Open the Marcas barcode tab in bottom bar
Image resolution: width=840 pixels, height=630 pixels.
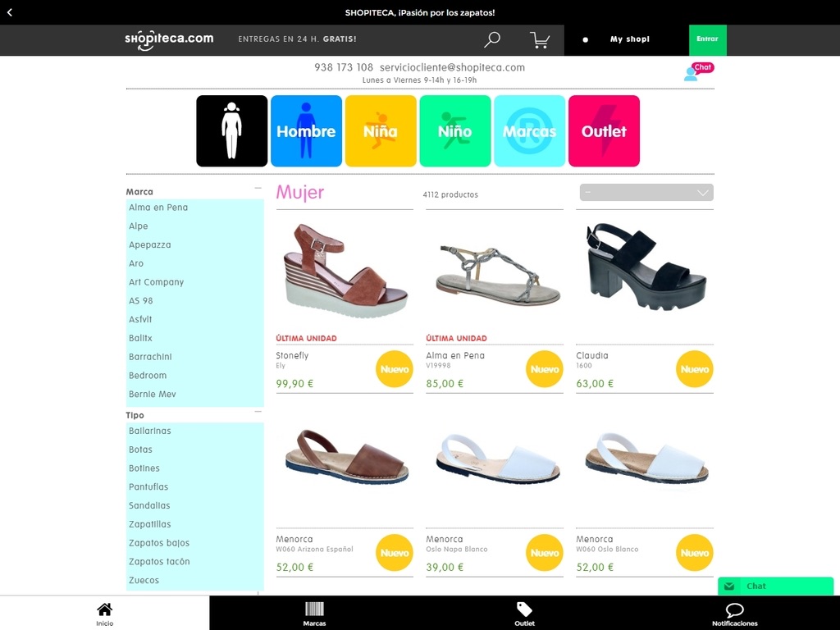[x=314, y=614]
